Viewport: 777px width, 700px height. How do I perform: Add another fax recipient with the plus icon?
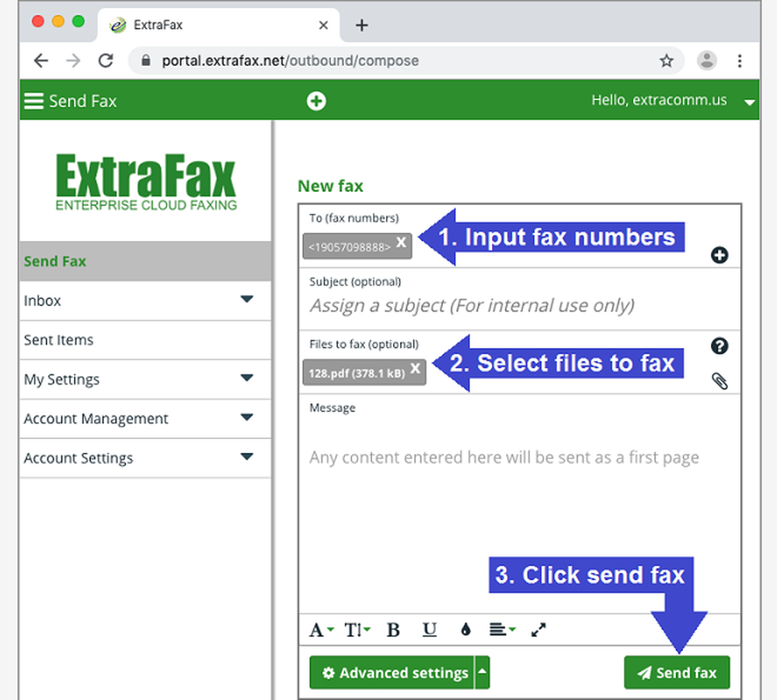[x=719, y=255]
